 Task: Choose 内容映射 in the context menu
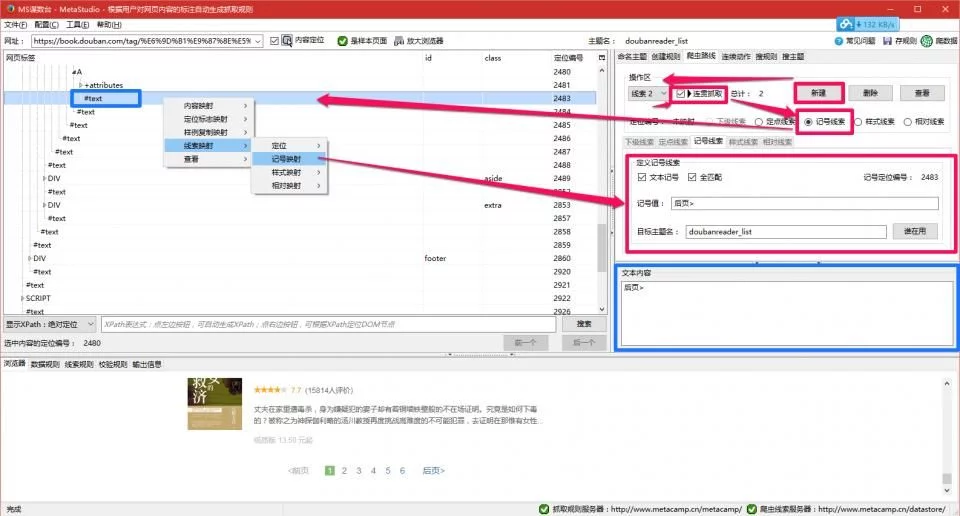coord(209,105)
